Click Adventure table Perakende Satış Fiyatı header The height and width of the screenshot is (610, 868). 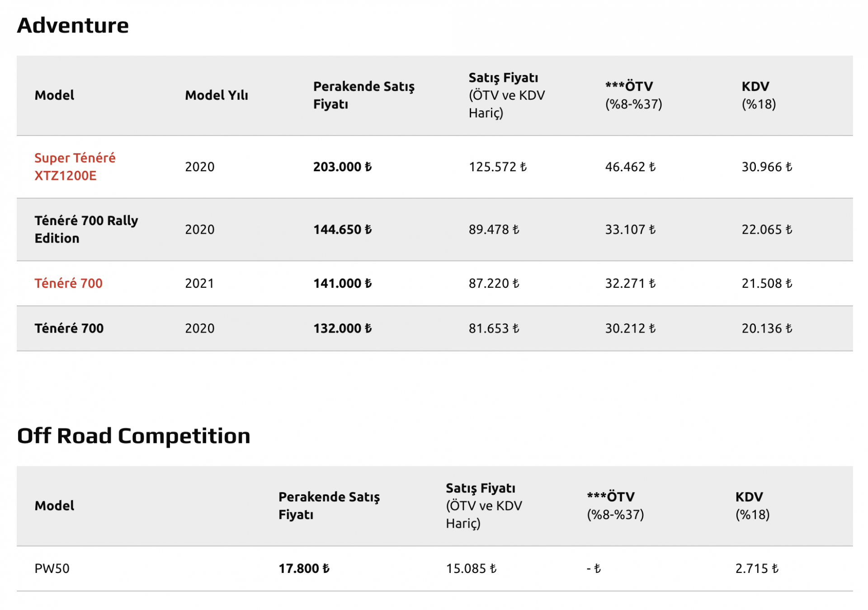coord(364,95)
